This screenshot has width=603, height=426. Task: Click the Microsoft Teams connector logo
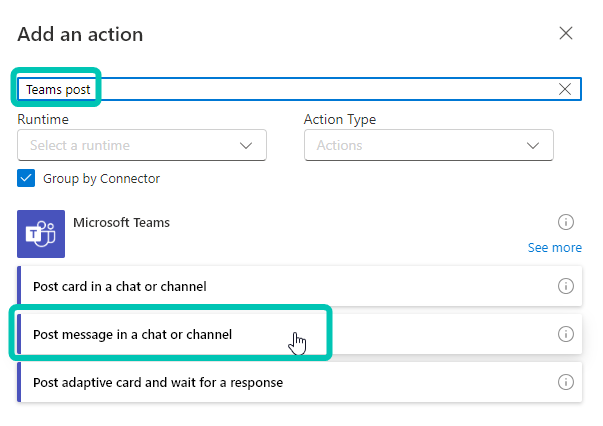[x=41, y=234]
